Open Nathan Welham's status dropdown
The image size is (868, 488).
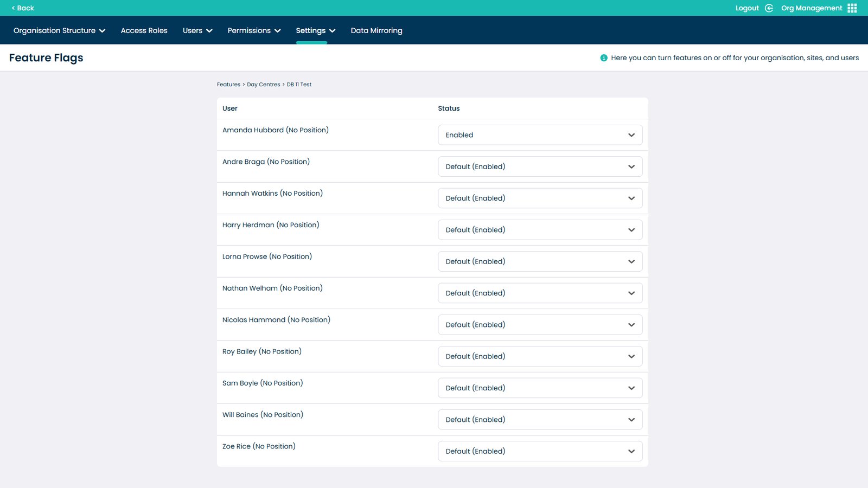click(x=539, y=293)
